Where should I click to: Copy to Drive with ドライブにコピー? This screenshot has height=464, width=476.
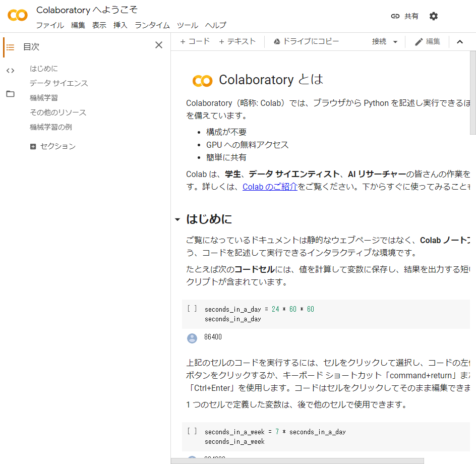coord(306,41)
